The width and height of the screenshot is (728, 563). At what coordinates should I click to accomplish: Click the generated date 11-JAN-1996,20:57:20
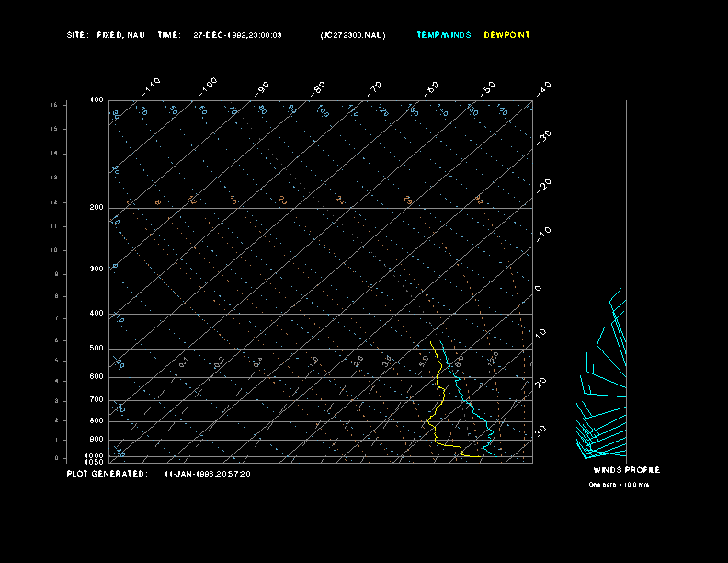(x=208, y=474)
